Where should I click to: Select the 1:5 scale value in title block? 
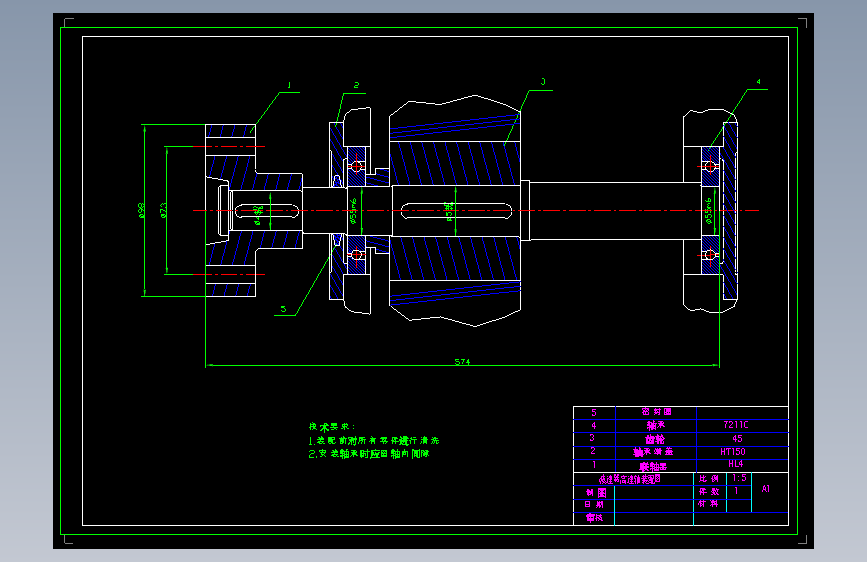pyautogui.click(x=739, y=478)
